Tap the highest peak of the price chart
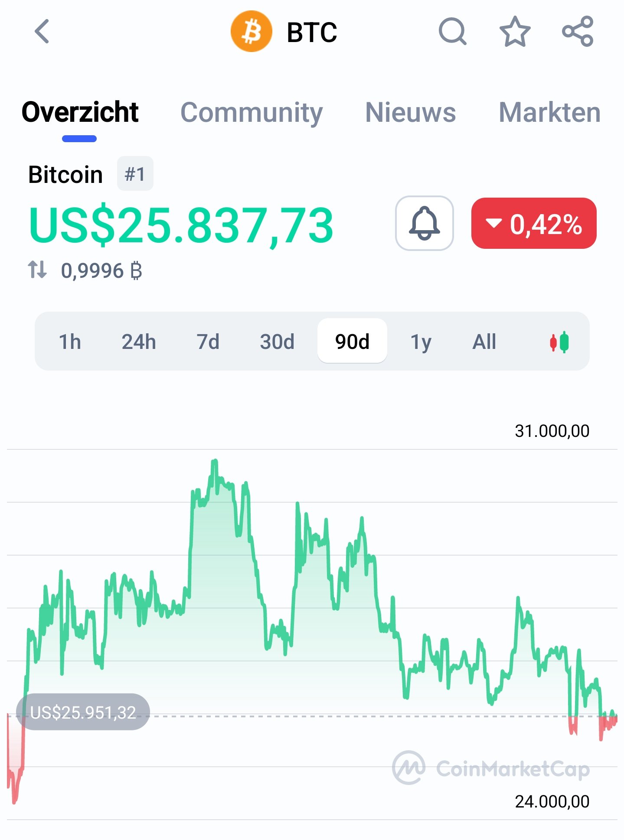Image resolution: width=624 pixels, height=840 pixels. pyautogui.click(x=214, y=462)
